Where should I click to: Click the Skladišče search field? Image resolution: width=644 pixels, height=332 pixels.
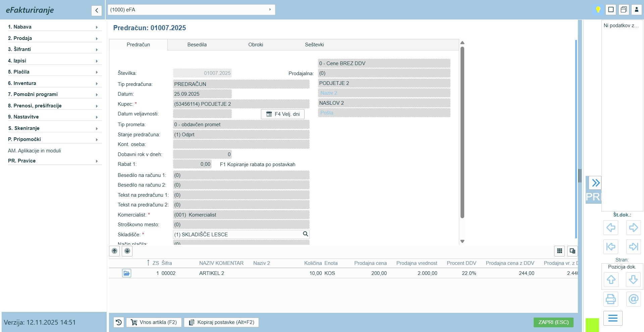tap(238, 234)
